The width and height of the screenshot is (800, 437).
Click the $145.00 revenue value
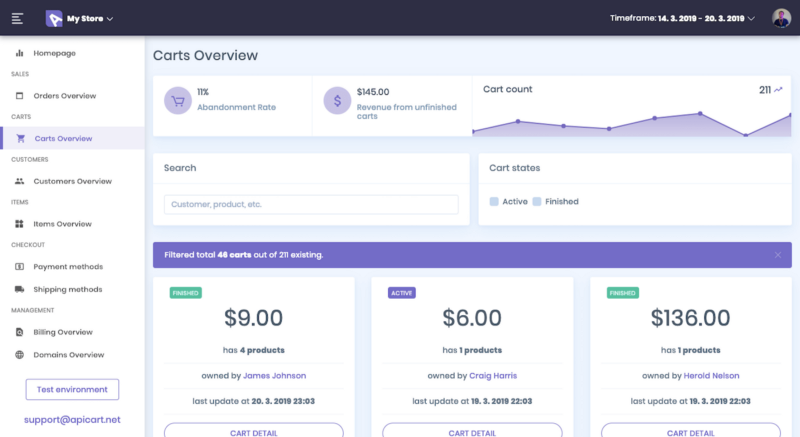[x=373, y=92]
